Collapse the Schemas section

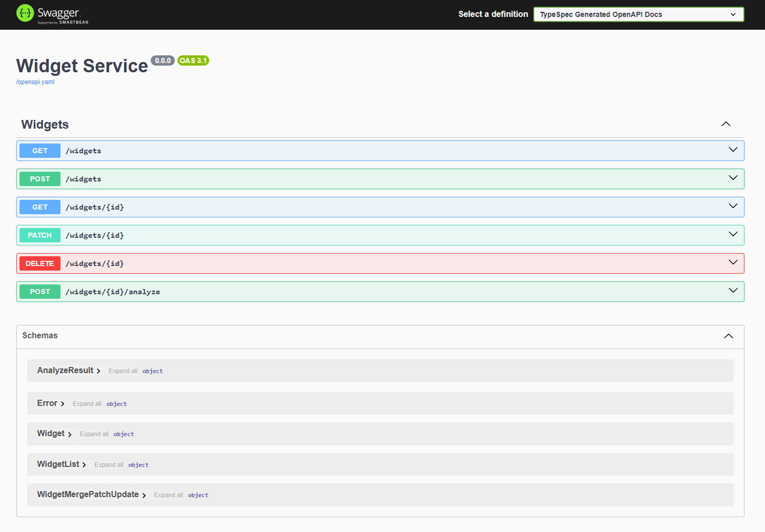(x=728, y=336)
